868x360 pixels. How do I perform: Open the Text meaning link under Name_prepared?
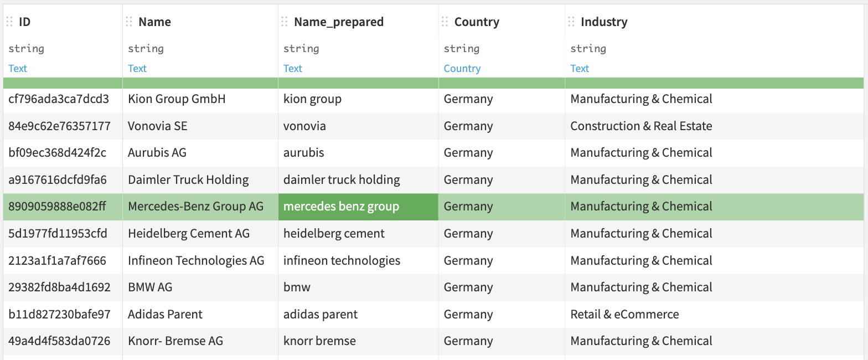(292, 68)
